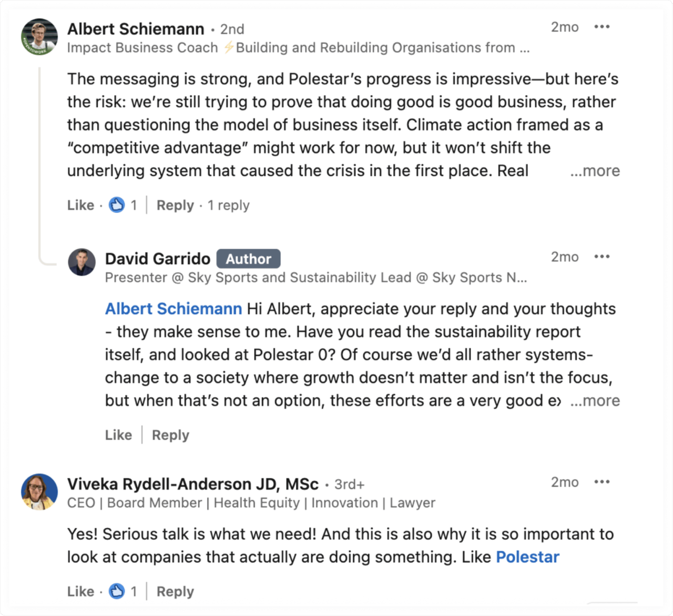This screenshot has height=616, width=673.
Task: Open more options on Viveka's comment
Action: pyautogui.click(x=601, y=482)
